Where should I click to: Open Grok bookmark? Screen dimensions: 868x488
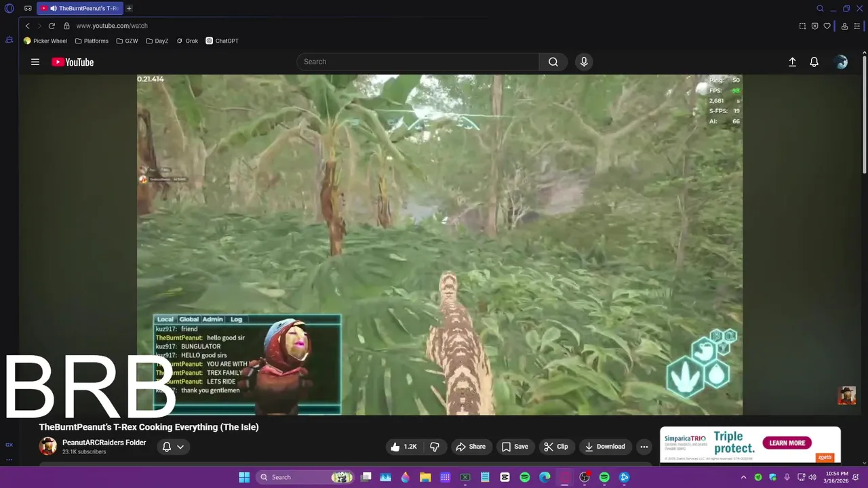pyautogui.click(x=187, y=41)
